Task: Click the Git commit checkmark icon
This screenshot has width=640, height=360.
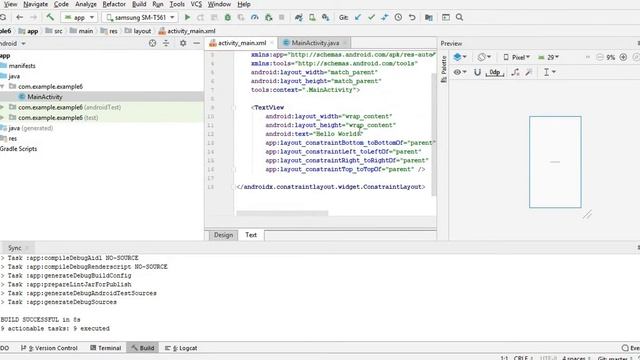Action: pos(371,17)
